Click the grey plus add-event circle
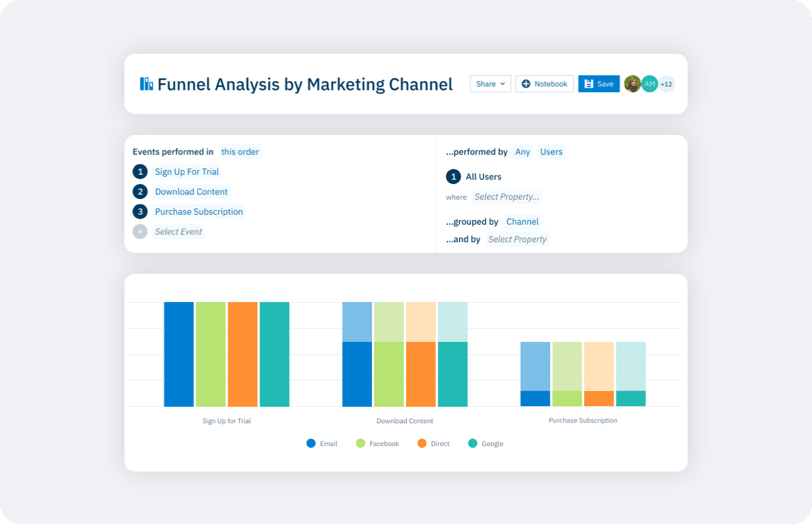Viewport: 812px width, 524px height. click(x=140, y=232)
